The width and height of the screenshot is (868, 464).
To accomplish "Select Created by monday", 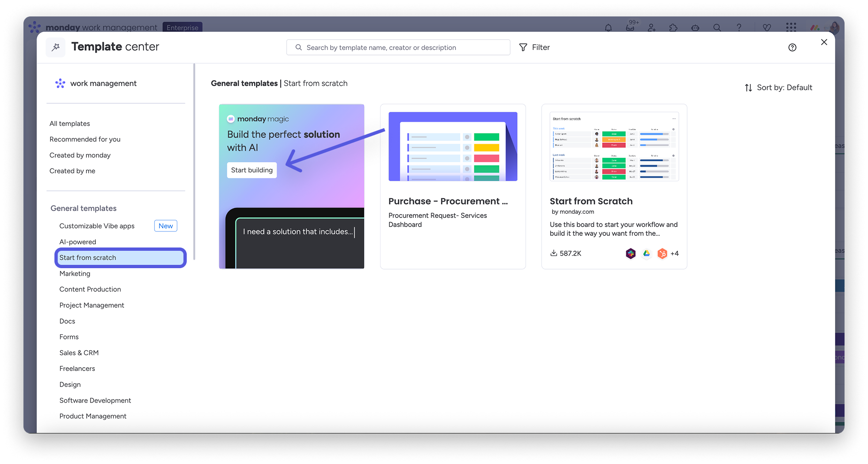I will pyautogui.click(x=80, y=155).
